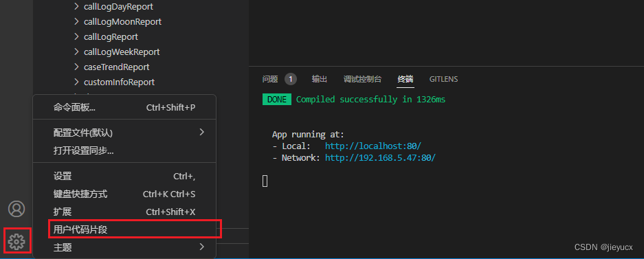
Task: Expand the caseTrendReport folder
Action: tap(76, 67)
